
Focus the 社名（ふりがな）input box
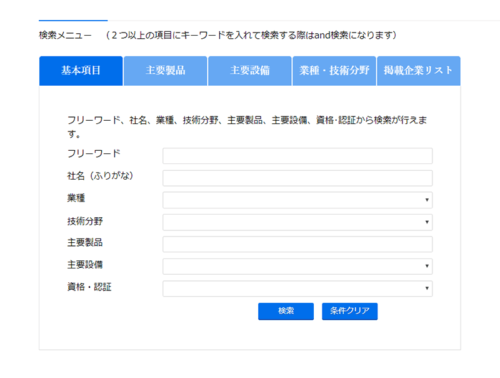(x=298, y=178)
